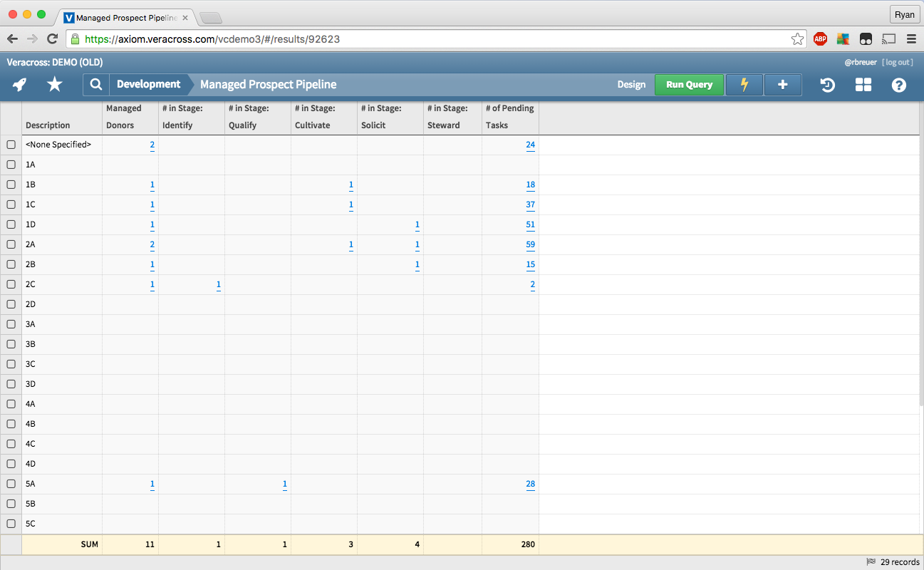Screen dimensions: 924x570
Task: Click the AdBlock Plus extension icon
Action: pyautogui.click(x=821, y=39)
